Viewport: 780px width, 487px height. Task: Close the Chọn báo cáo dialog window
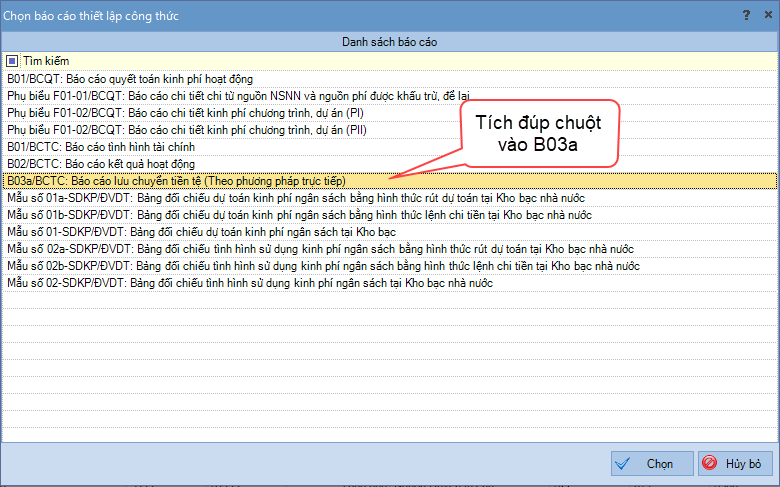click(766, 15)
